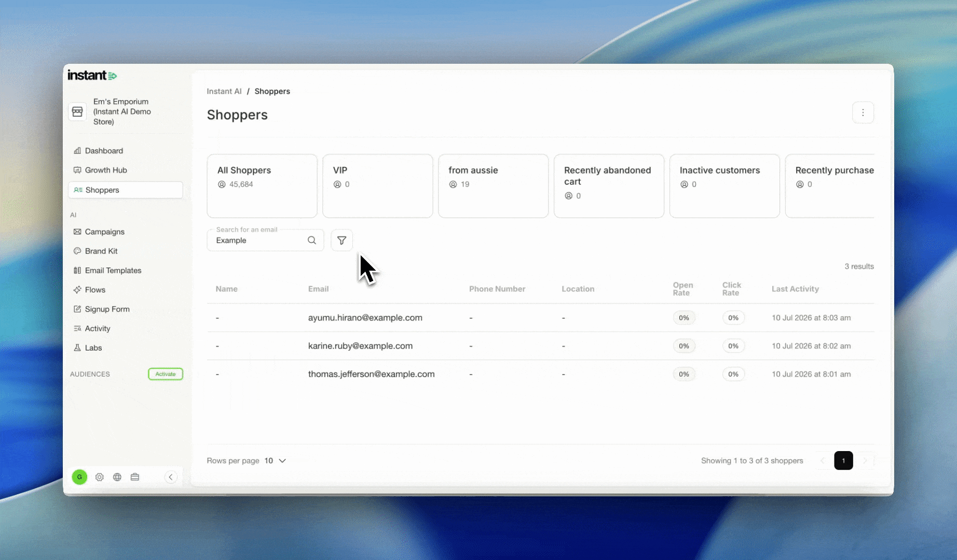
Task: Click the Shoppers breadcrumb text
Action: pyautogui.click(x=272, y=91)
